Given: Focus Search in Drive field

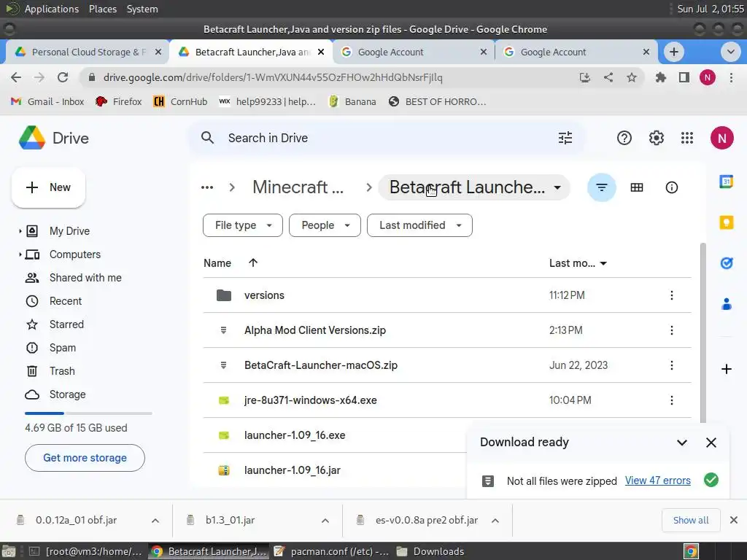Looking at the screenshot, I should pyautogui.click(x=386, y=138).
